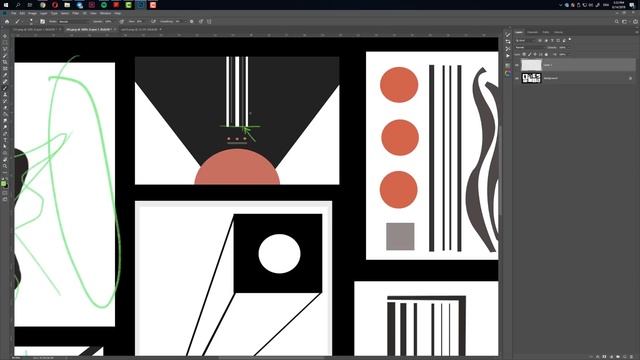Toggle lock position
This screenshot has width=640, height=360.
tap(535, 54)
